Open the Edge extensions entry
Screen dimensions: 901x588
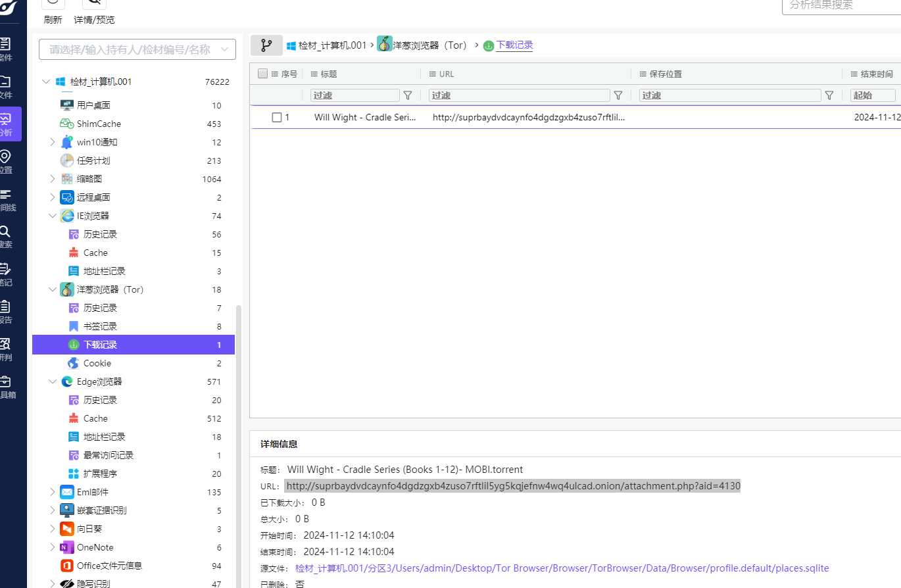pos(100,474)
